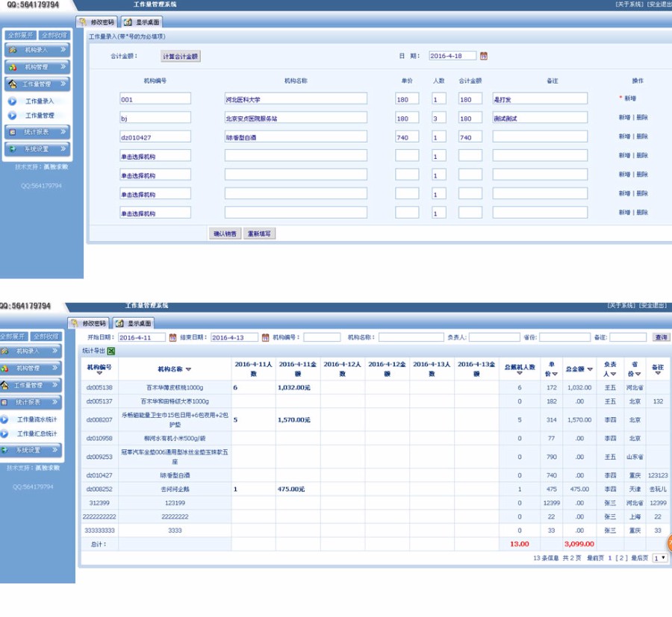
Task: Sort by 总金额 column arrow
Action: [590, 369]
